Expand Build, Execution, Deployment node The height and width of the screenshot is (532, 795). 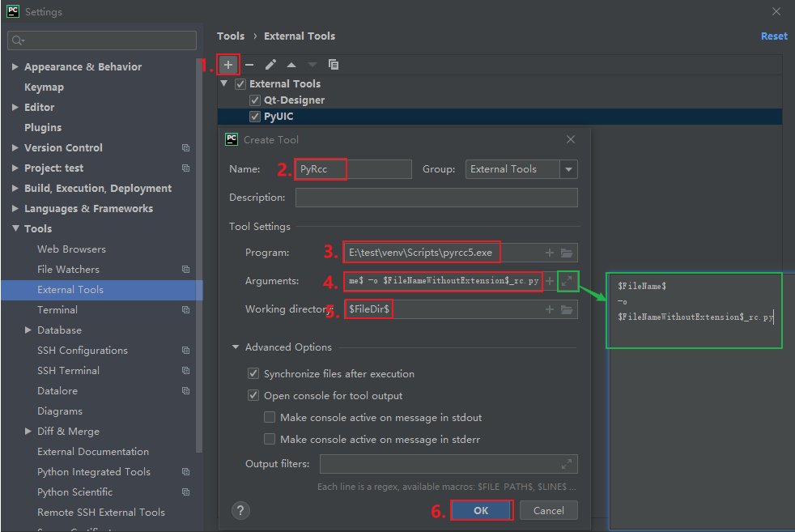(15, 188)
